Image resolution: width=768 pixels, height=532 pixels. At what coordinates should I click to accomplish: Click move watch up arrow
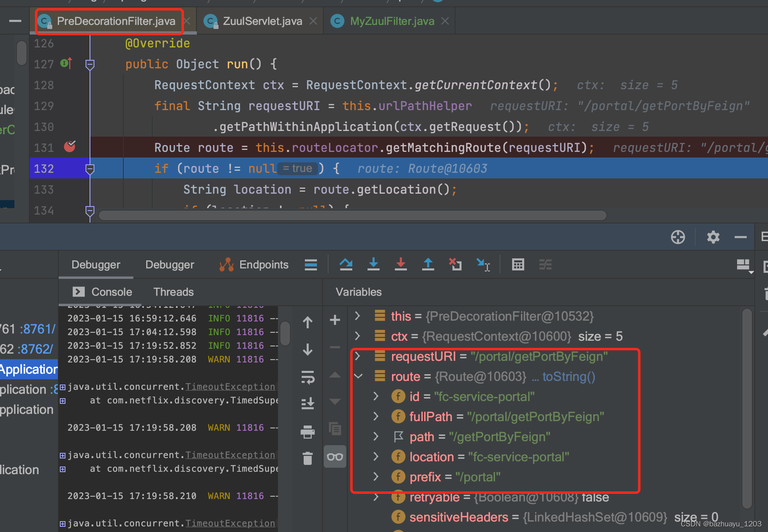tap(335, 375)
